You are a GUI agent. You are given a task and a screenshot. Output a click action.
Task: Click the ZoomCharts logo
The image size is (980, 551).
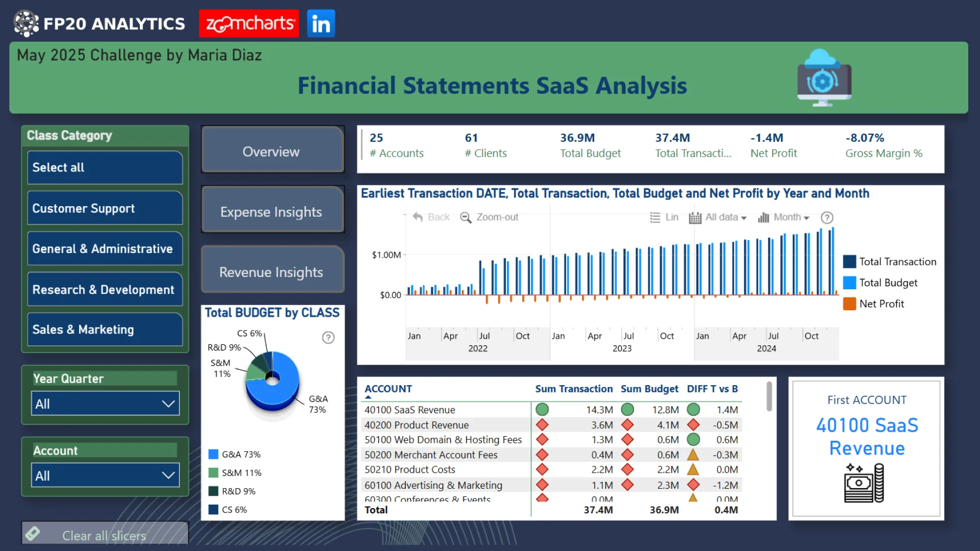pos(249,23)
